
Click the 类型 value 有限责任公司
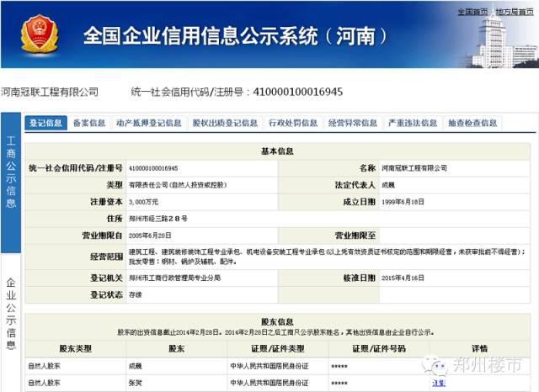point(178,185)
